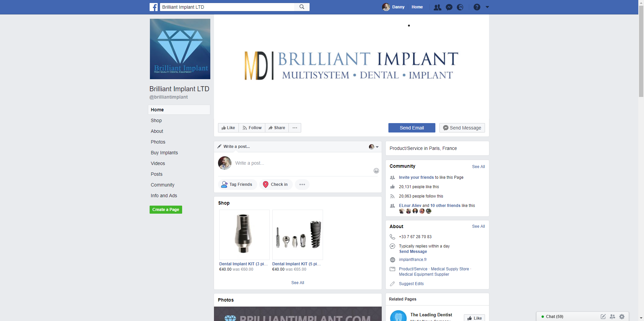Click the Facebook logo icon

(x=154, y=7)
